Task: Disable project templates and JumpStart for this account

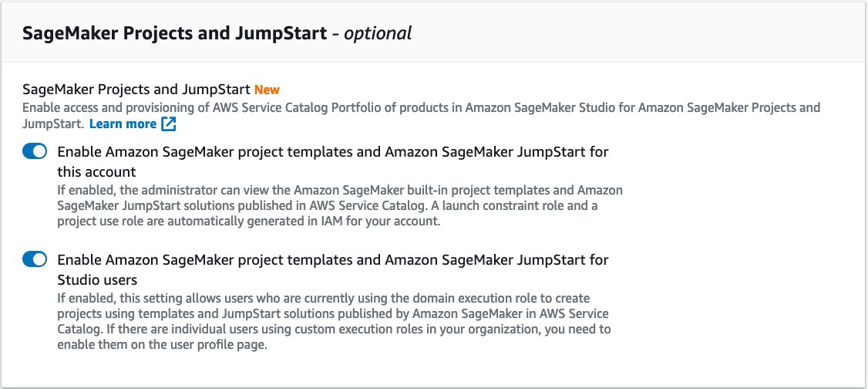Action: pos(35,152)
